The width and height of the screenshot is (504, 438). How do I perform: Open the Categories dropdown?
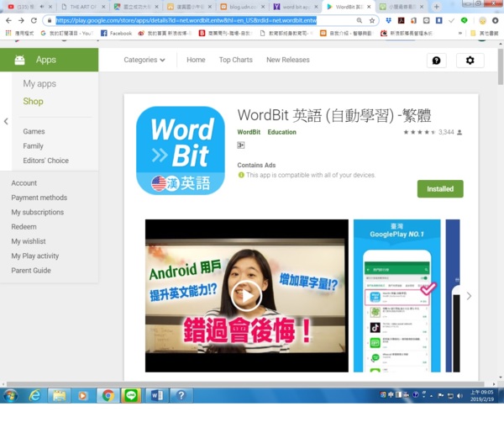144,60
